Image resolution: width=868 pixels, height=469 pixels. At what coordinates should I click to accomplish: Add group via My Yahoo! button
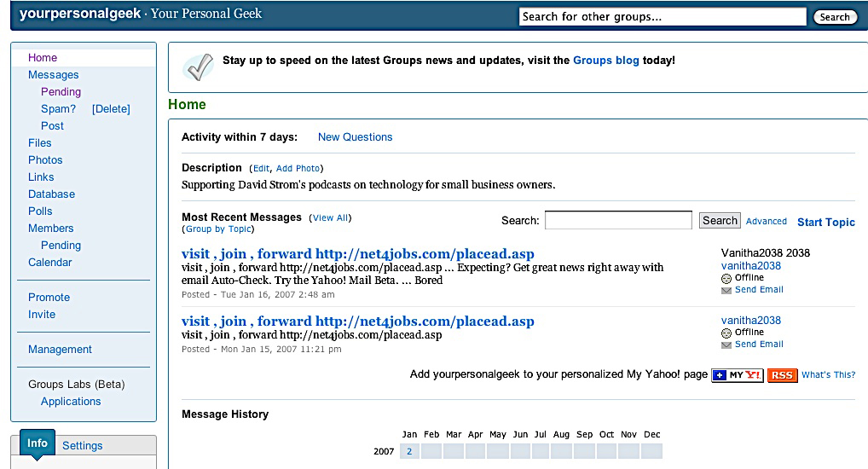(x=738, y=375)
